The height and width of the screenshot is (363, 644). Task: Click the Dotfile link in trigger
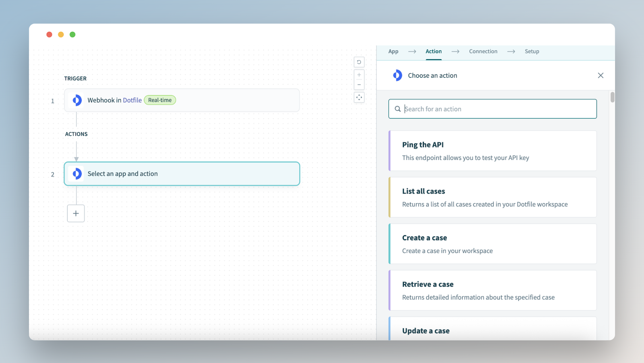coord(132,100)
